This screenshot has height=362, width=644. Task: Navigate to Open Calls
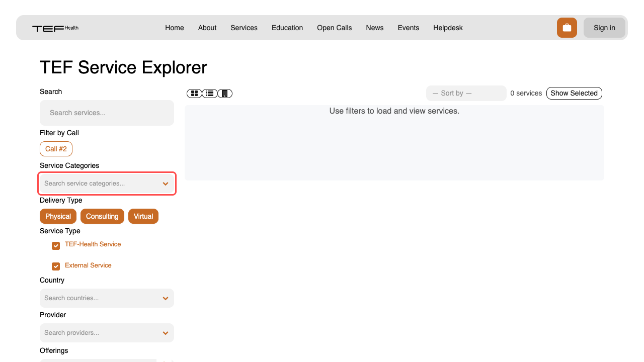point(335,28)
